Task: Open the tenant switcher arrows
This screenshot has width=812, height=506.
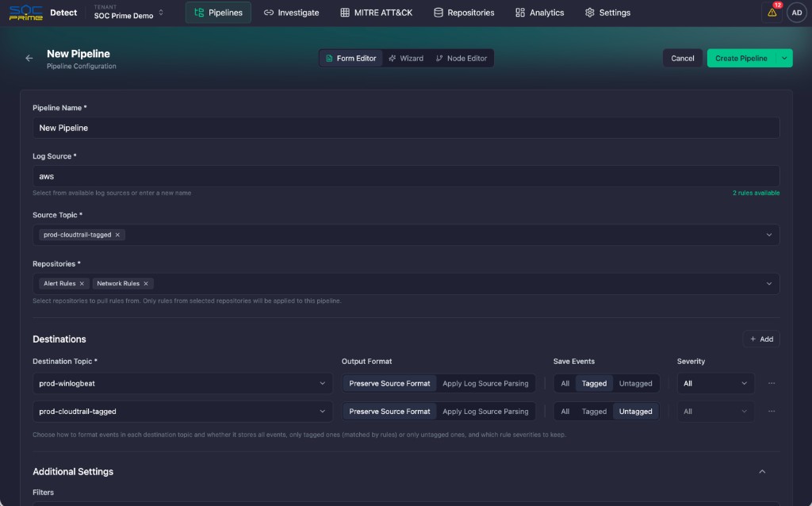Action: tap(161, 13)
